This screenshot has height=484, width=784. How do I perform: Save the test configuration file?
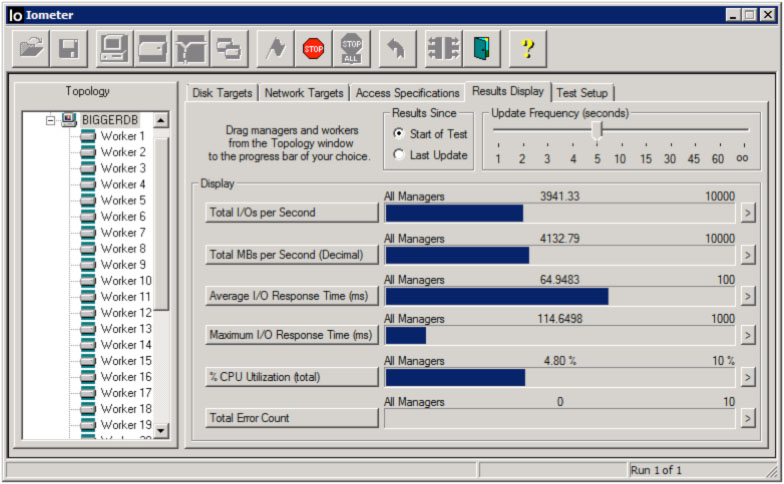point(68,48)
